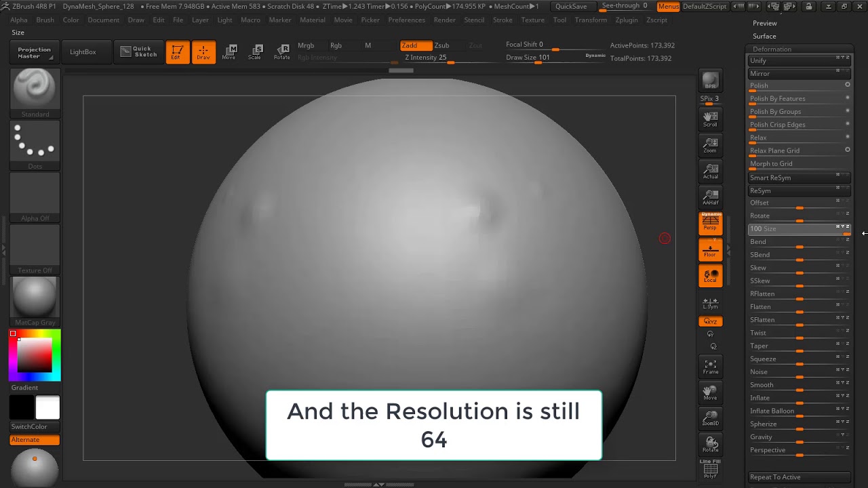
Task: Toggle PolyF line fill display
Action: (710, 469)
